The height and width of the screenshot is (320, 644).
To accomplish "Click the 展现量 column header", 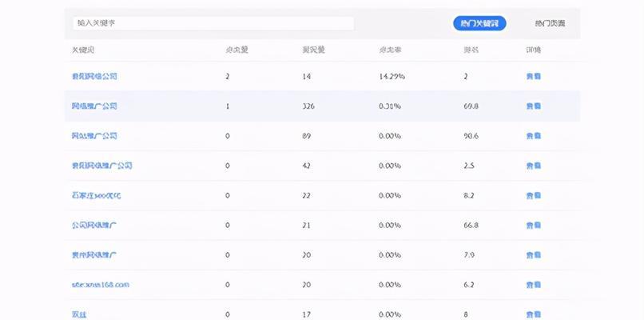I will coord(312,50).
